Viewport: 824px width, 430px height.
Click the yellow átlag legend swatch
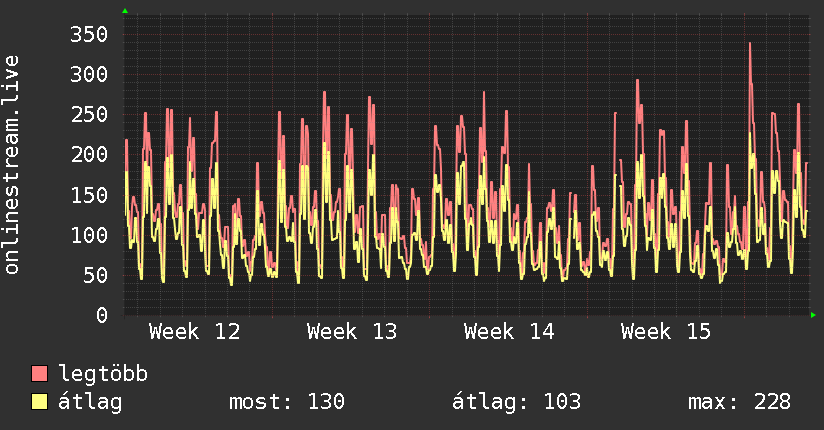click(x=39, y=402)
